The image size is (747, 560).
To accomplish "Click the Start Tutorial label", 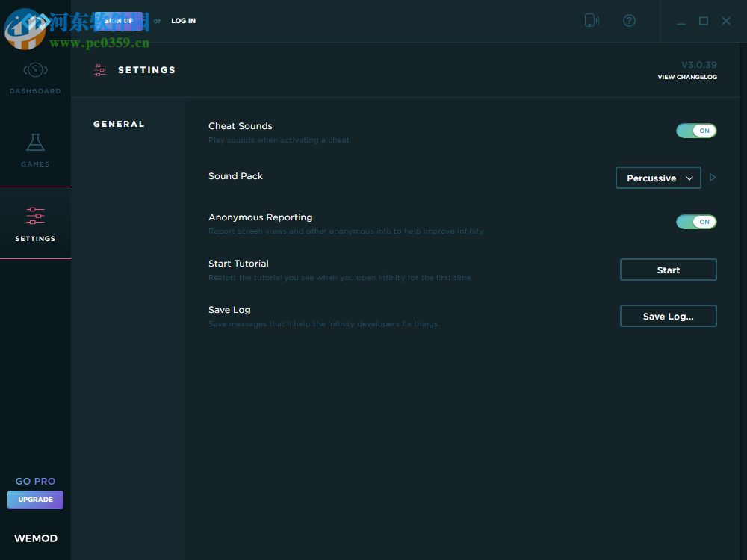I will click(238, 264).
